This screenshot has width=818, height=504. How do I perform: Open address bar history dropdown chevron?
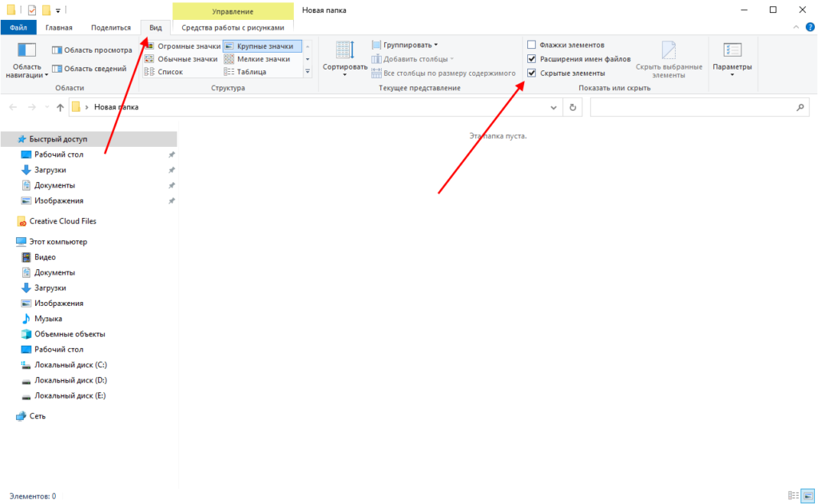pos(554,108)
